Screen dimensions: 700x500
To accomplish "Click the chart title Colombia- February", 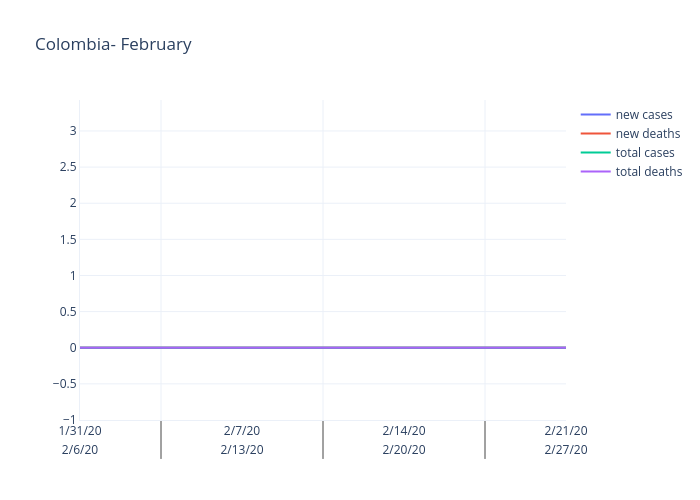I will (x=113, y=44).
